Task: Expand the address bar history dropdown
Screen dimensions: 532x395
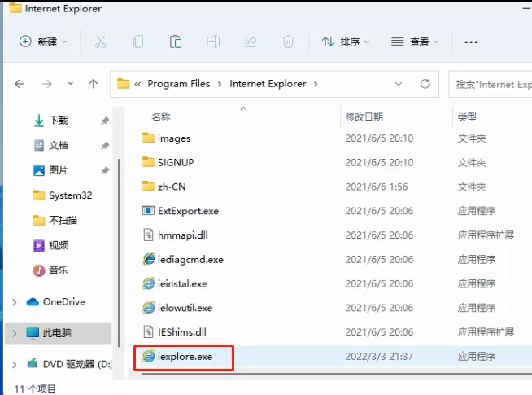Action: 399,84
